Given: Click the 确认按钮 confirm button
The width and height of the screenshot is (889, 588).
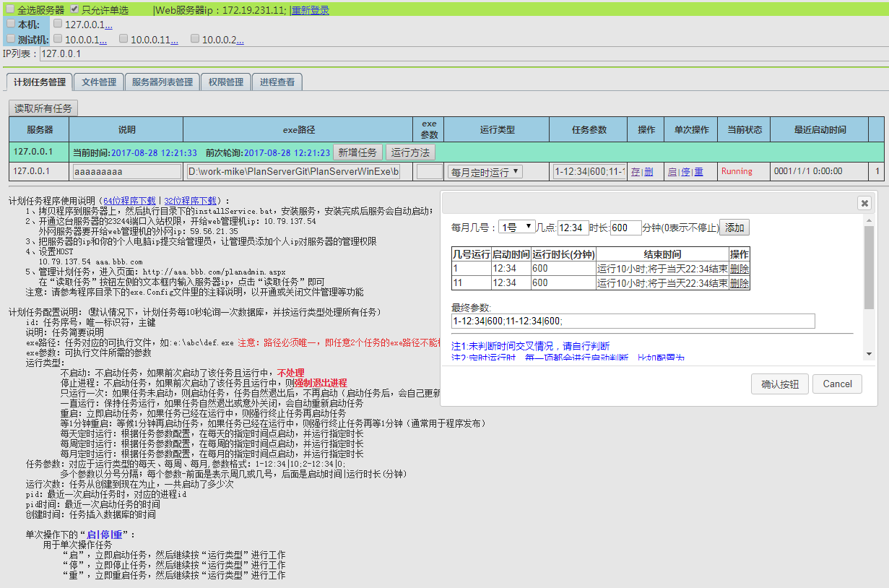Looking at the screenshot, I should tap(779, 384).
